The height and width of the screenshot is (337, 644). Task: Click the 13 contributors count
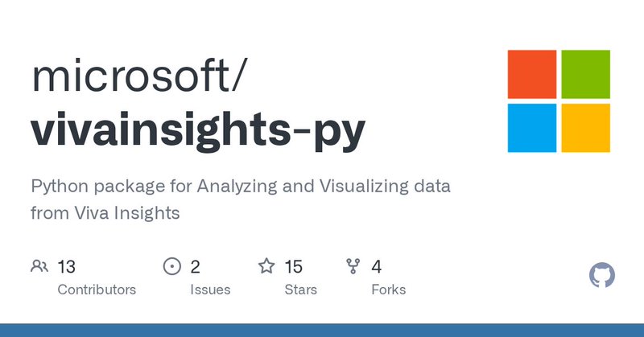click(x=67, y=266)
